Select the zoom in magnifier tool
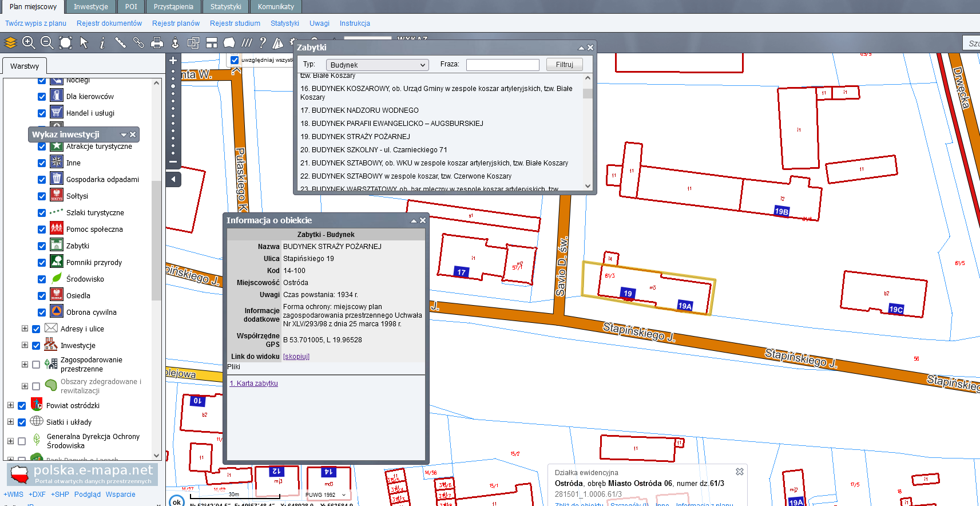 click(29, 42)
